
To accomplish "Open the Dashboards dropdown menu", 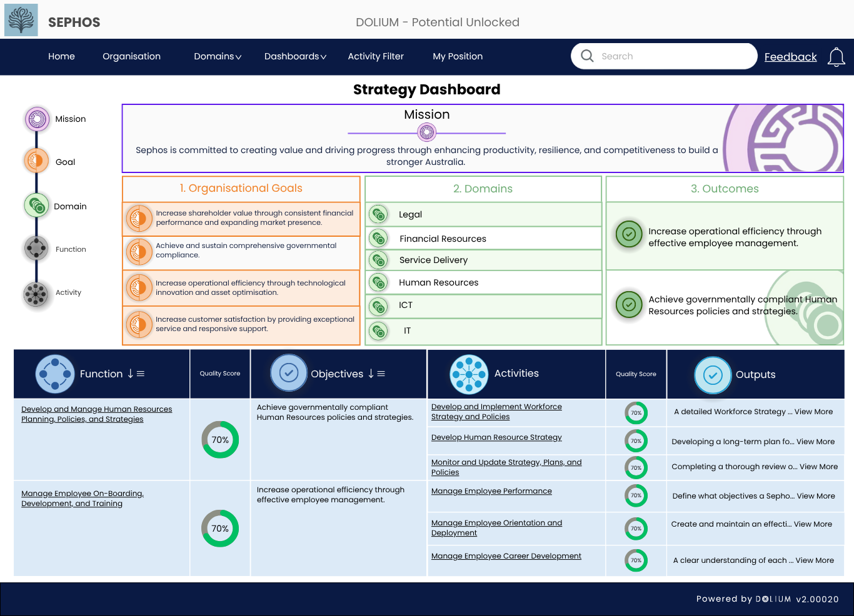I will tap(294, 56).
